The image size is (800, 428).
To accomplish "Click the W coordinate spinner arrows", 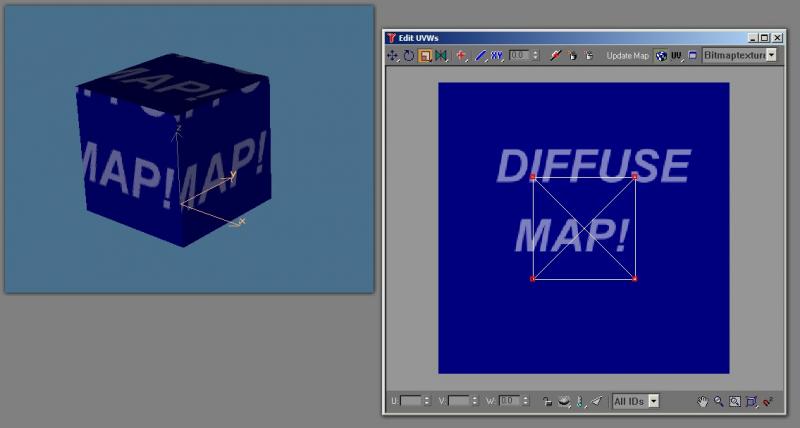I will coord(526,401).
